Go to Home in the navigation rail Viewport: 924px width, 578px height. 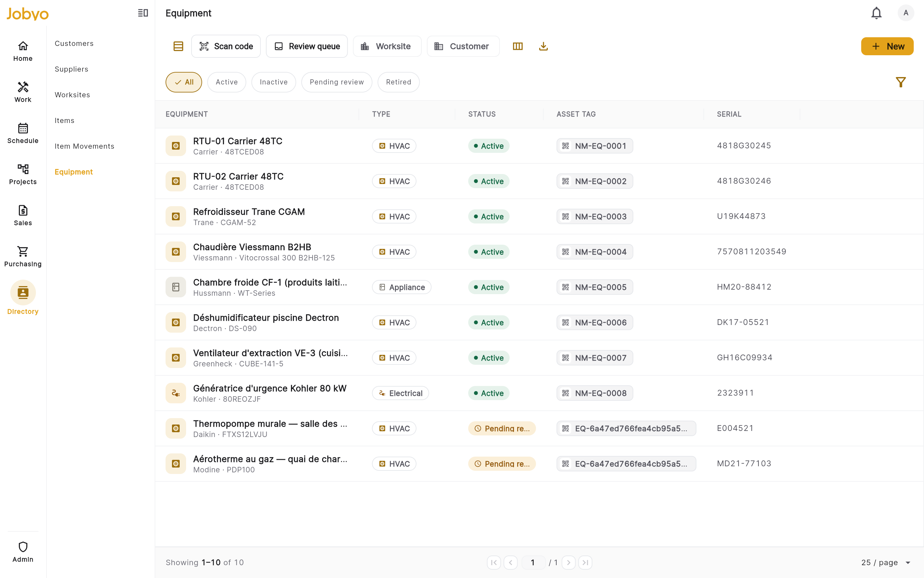(23, 51)
